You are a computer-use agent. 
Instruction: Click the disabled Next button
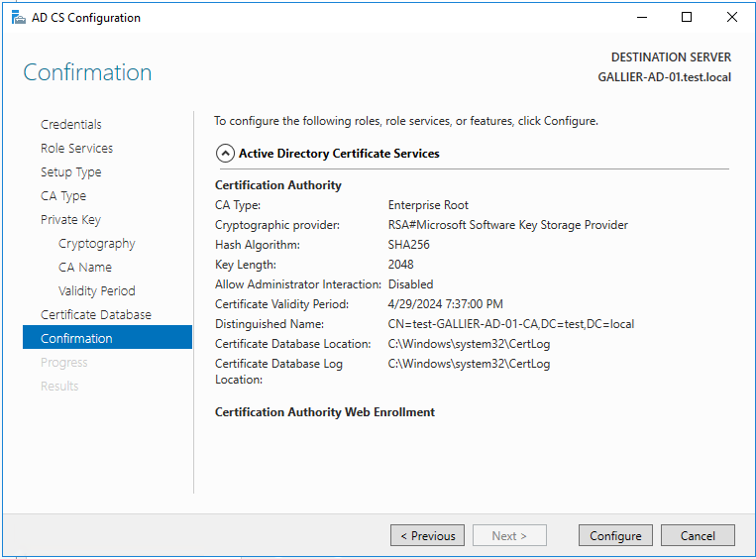pyautogui.click(x=509, y=535)
